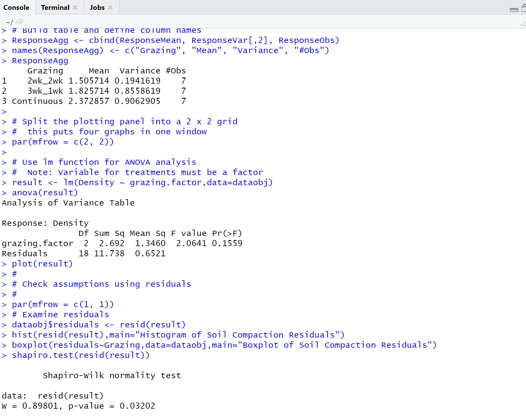Click the 'Grazing' column header in the output
The image size is (526, 420).
pos(45,71)
